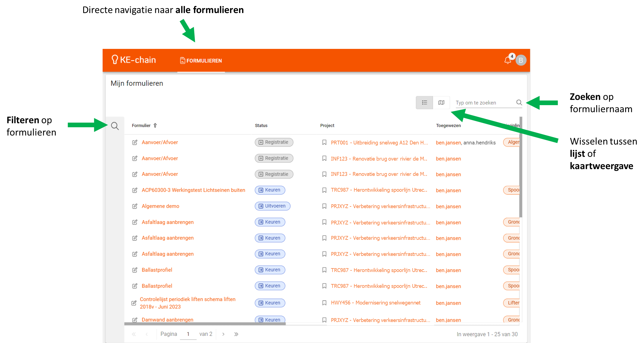
Task: Click edit icon beside first Ballastprofiel row
Action: click(x=135, y=270)
